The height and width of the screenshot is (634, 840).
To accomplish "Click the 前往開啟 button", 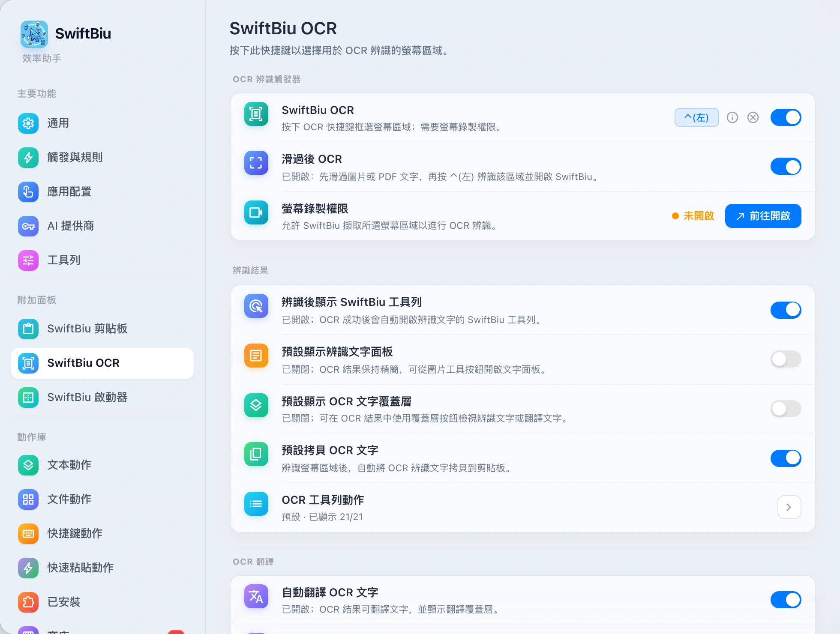I will 763,216.
